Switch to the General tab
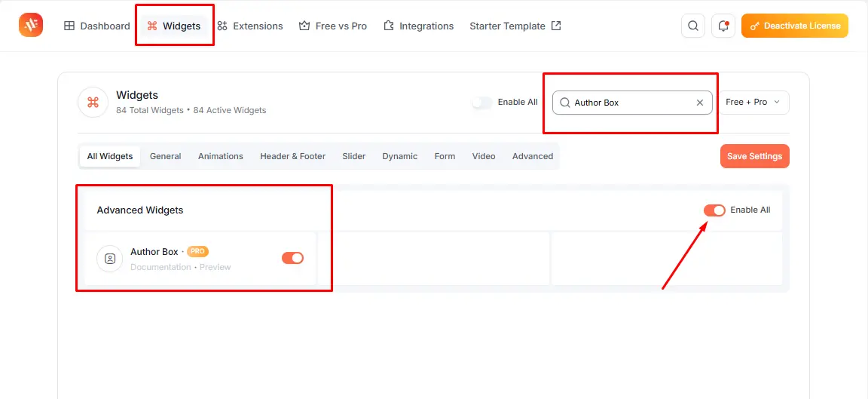Screen dimensions: 868x399 click(x=166, y=156)
